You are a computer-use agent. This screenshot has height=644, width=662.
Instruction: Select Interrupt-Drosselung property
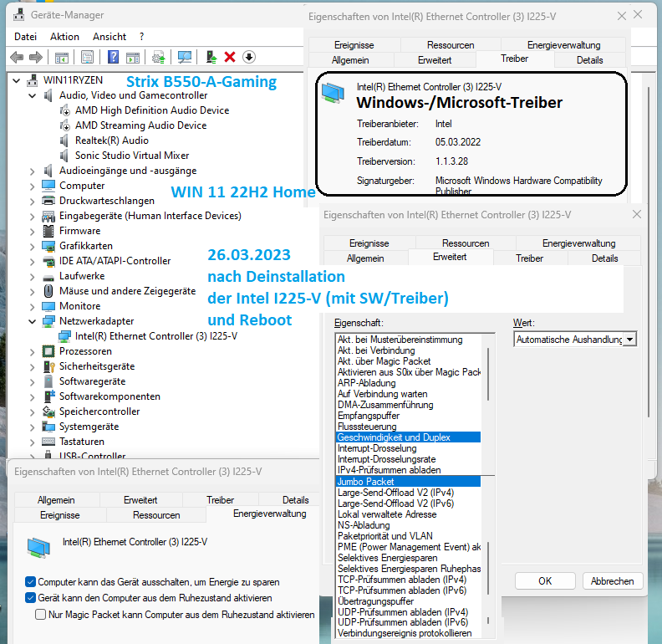[408, 448]
